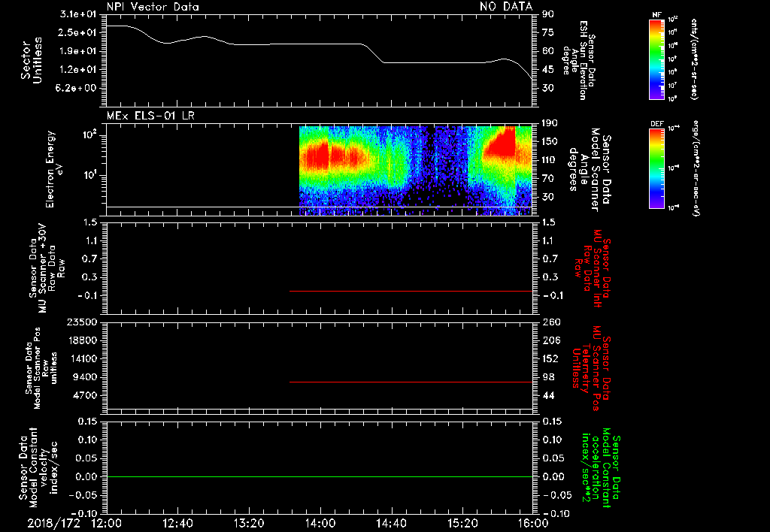Image resolution: width=770 pixels, height=532 pixels.
Task: Click the "Electron Energy eV" axis title
Action: (x=55, y=170)
